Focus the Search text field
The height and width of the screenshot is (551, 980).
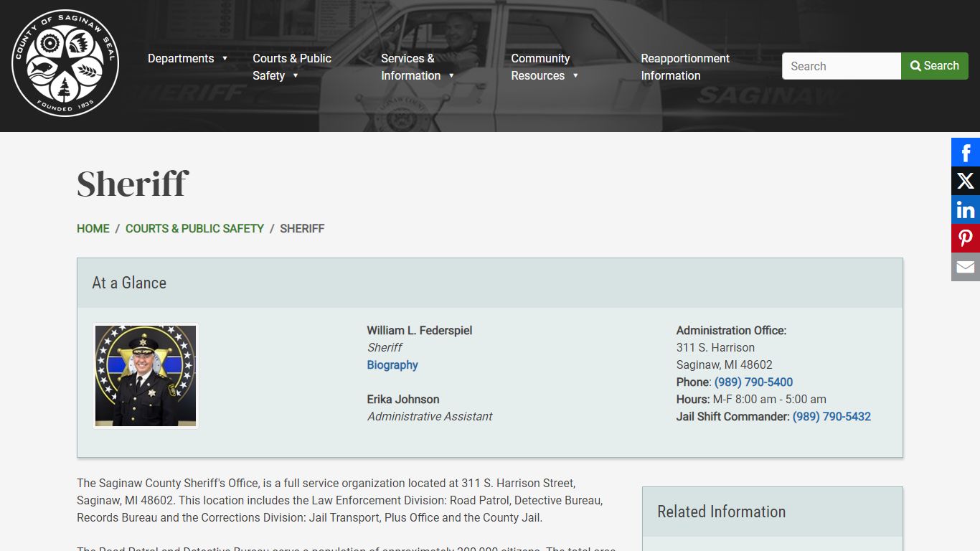pos(841,66)
